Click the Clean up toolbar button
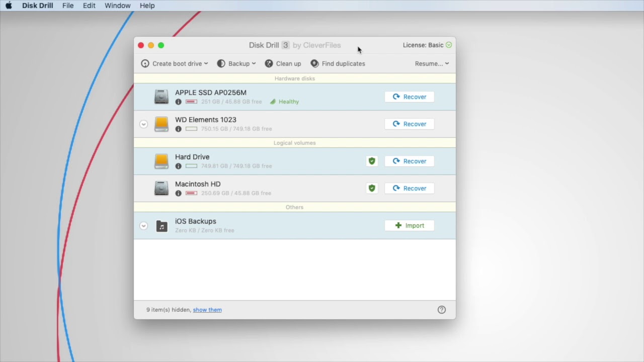Image resolution: width=644 pixels, height=362 pixels. point(283,63)
